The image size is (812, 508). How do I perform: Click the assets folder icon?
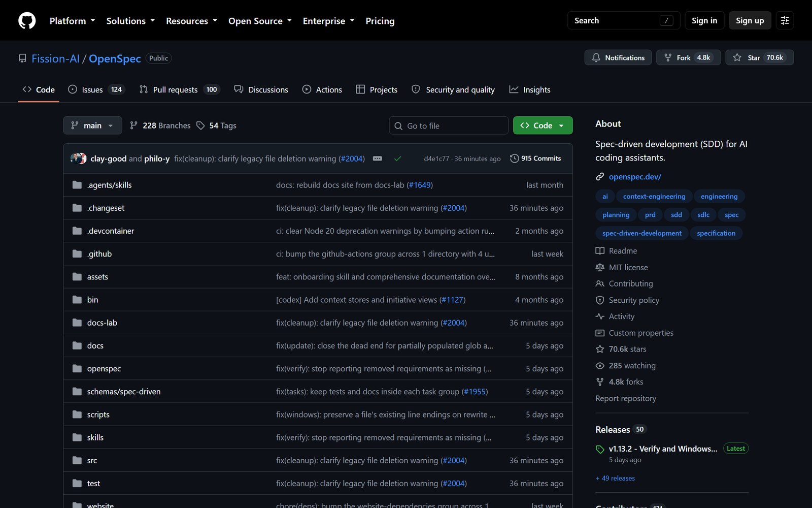pos(77,276)
